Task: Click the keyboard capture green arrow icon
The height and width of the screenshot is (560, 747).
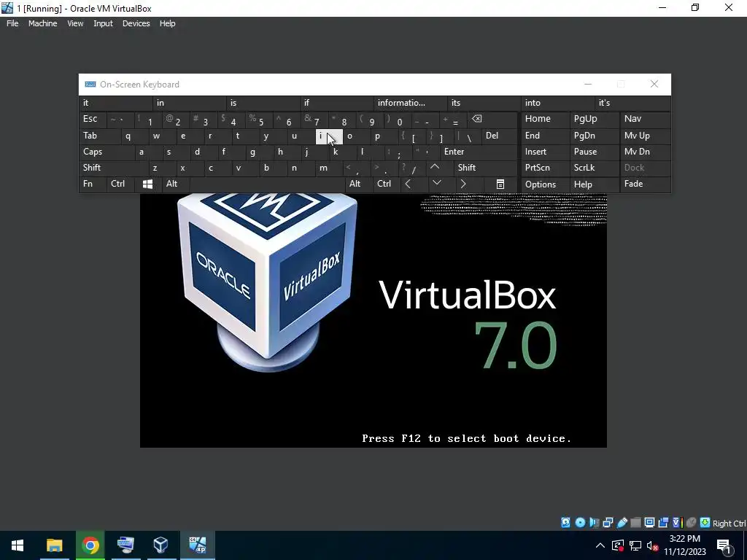Action: 705,522
